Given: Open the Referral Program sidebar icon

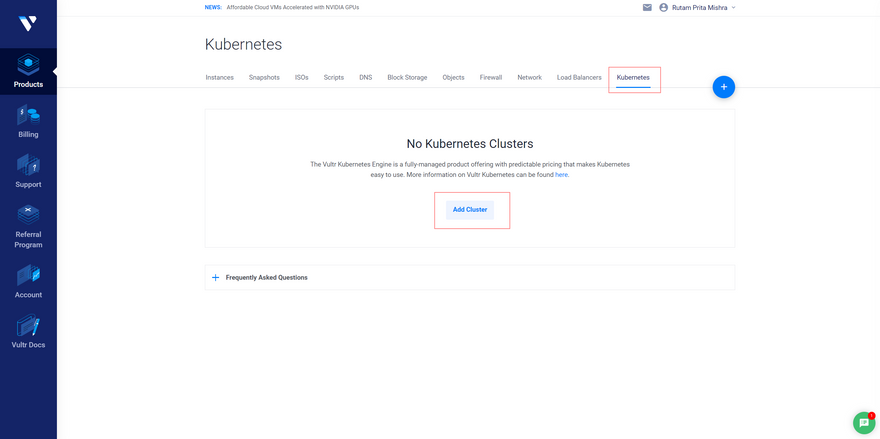Looking at the screenshot, I should tap(28, 227).
